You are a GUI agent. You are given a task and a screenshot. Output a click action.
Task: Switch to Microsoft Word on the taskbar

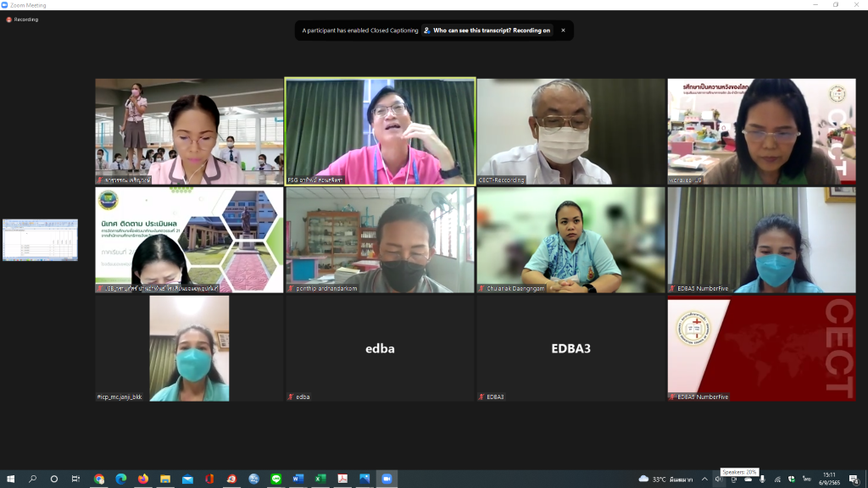[x=298, y=479]
